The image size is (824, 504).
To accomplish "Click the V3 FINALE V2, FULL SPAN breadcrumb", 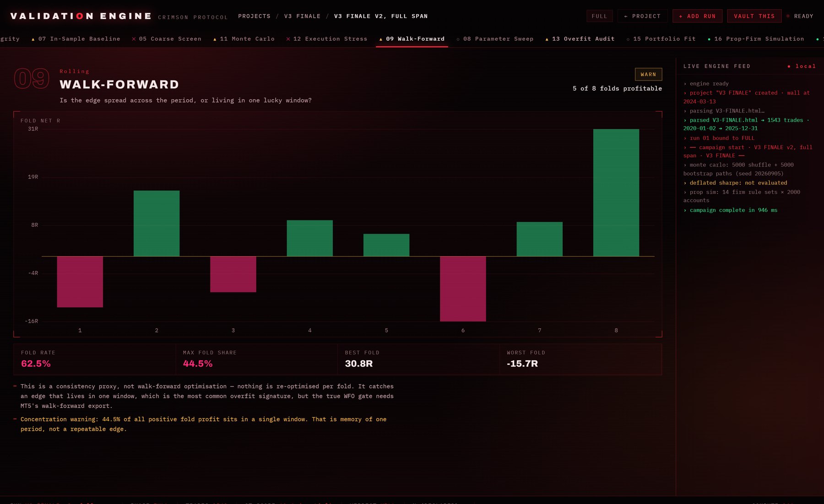I will (381, 16).
